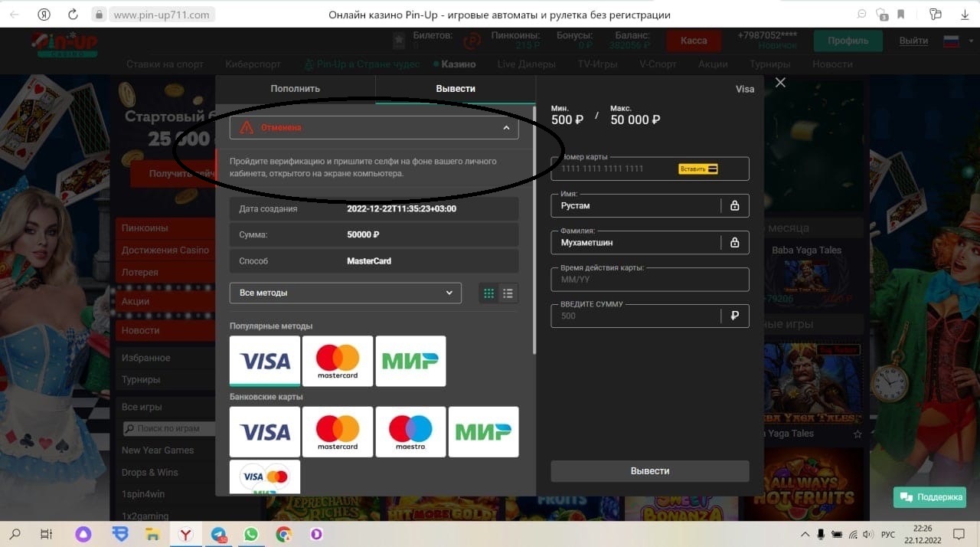Open Chrome from the taskbar
The width and height of the screenshot is (980, 547).
point(284,535)
